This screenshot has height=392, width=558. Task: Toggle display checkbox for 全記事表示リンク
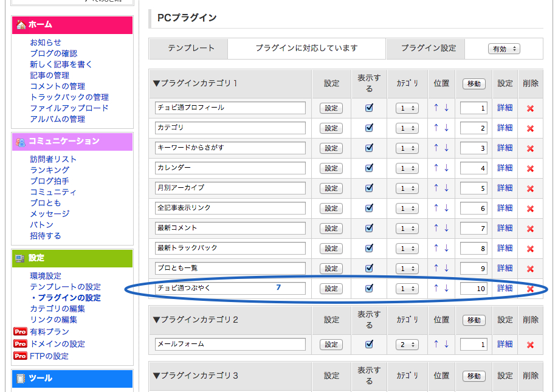pyautogui.click(x=369, y=208)
